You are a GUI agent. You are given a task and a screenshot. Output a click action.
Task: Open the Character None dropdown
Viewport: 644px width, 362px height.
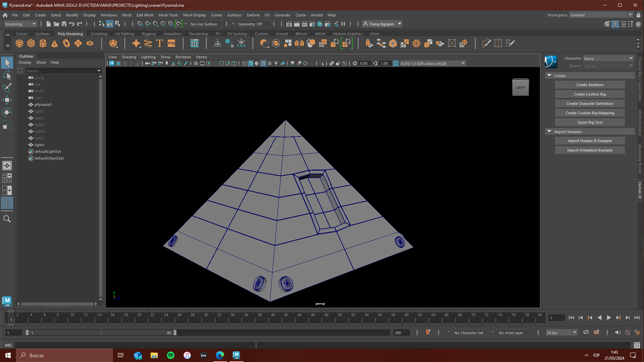(x=608, y=58)
